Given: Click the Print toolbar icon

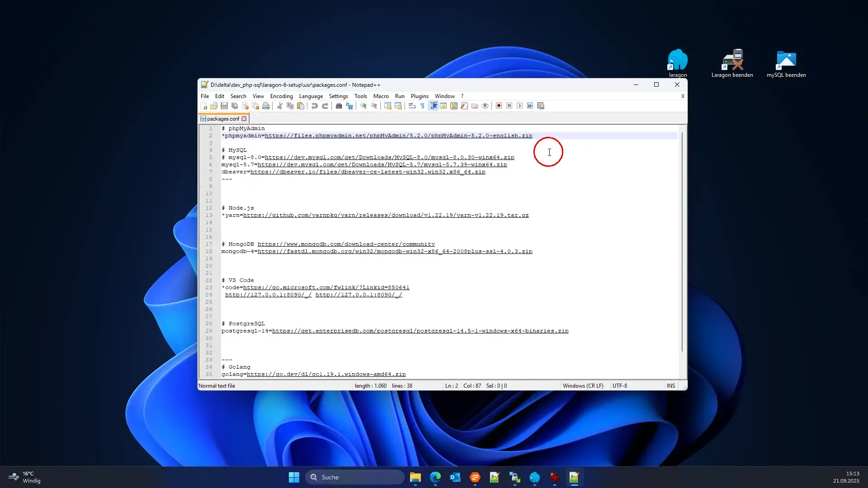Looking at the screenshot, I should pyautogui.click(x=266, y=106).
